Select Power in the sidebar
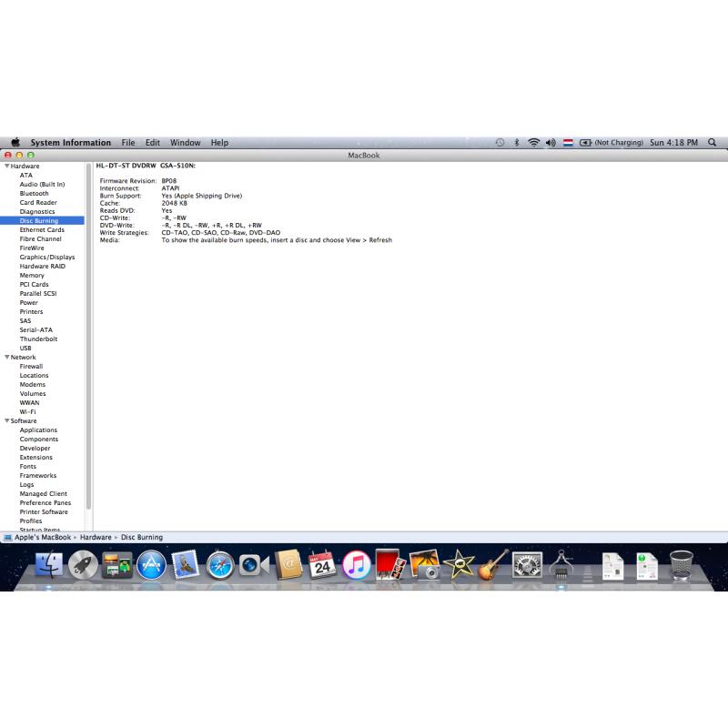 (x=29, y=303)
